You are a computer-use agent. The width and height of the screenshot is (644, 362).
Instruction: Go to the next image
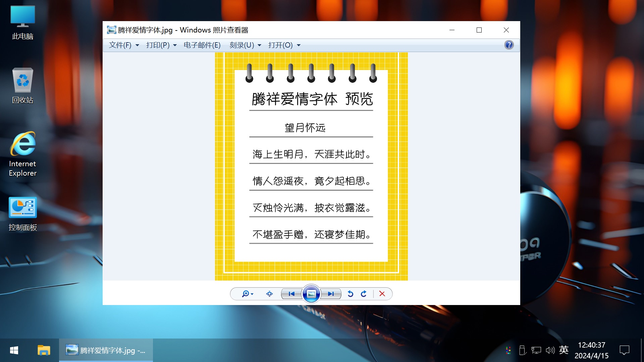331,294
